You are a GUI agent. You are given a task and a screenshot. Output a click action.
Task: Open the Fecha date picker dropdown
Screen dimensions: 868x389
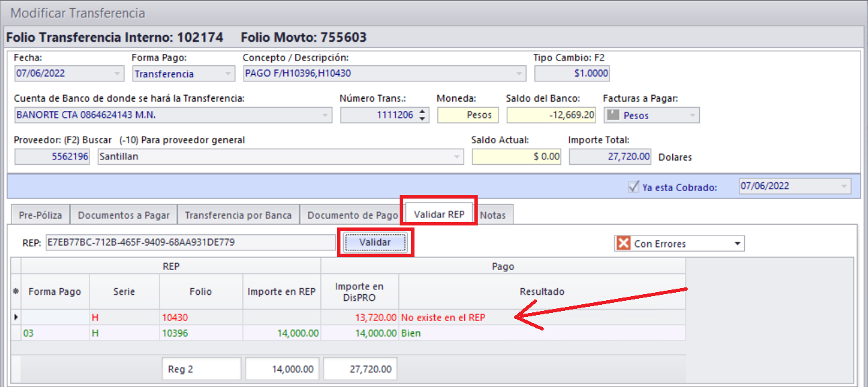tap(117, 74)
